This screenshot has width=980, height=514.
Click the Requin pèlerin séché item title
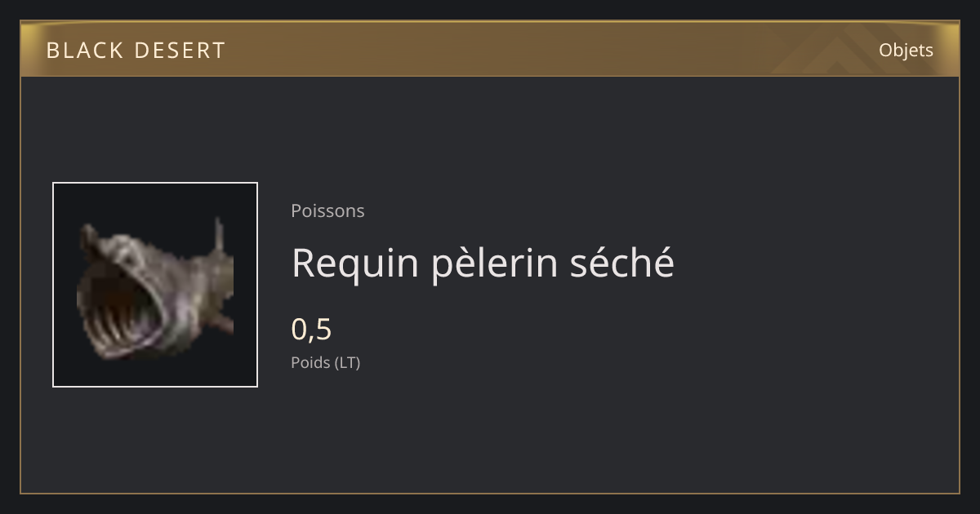coord(483,264)
